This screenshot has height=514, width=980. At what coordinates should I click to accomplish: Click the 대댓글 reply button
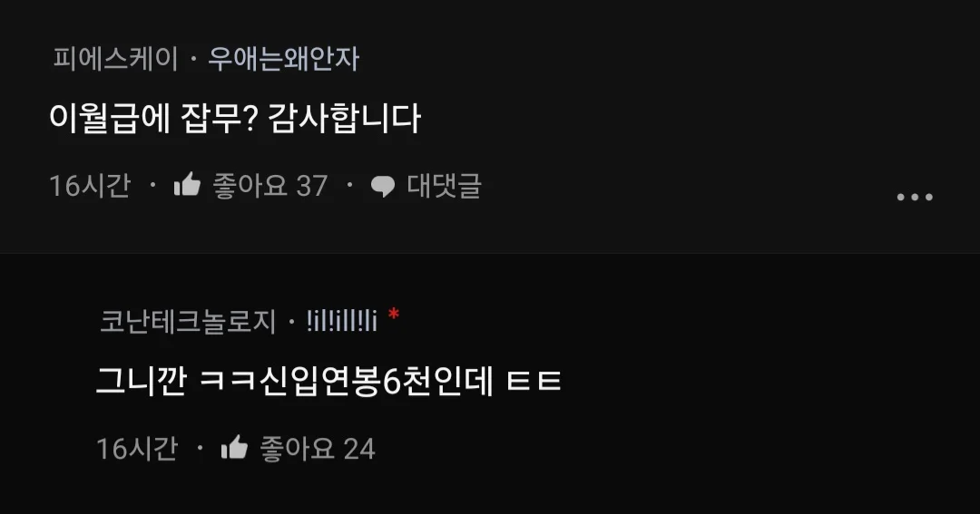click(444, 186)
